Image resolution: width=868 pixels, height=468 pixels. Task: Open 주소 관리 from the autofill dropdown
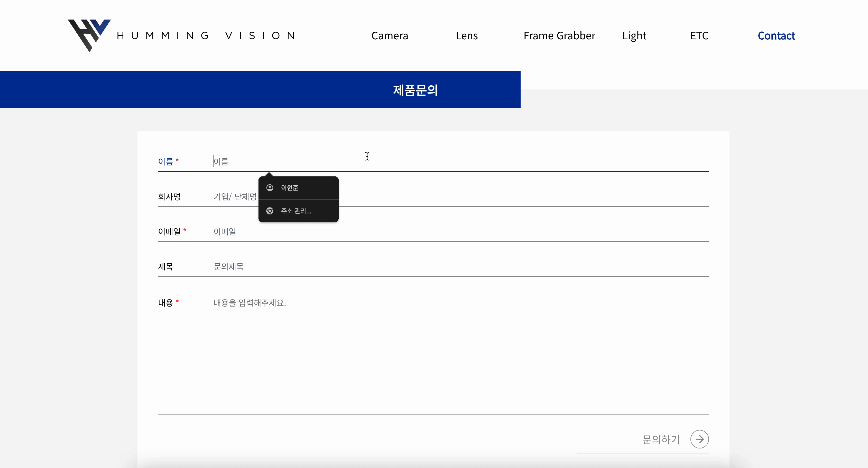tap(298, 211)
